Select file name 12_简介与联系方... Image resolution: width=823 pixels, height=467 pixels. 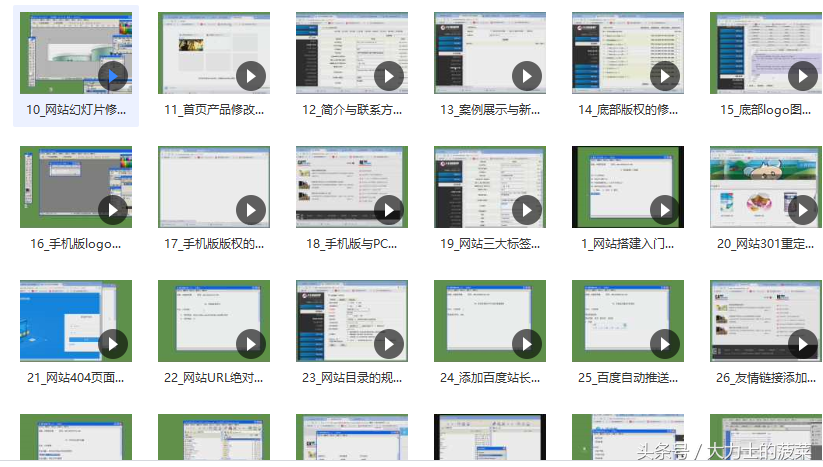pos(352,110)
